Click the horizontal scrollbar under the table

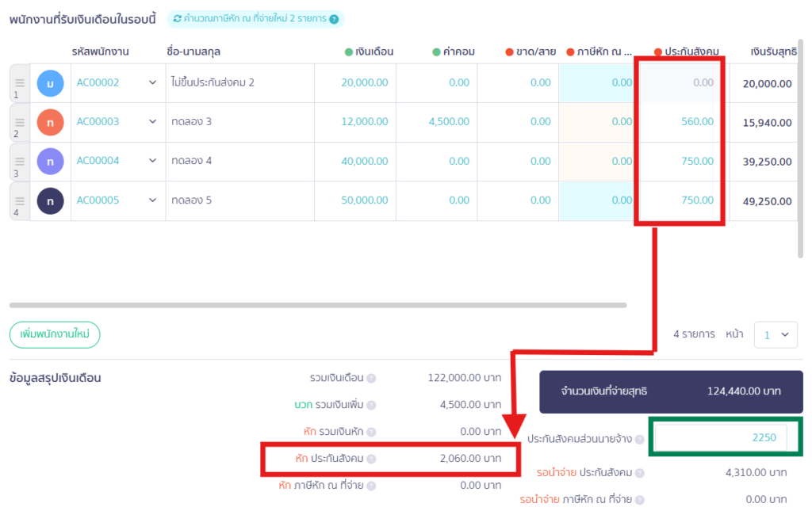[x=317, y=305]
